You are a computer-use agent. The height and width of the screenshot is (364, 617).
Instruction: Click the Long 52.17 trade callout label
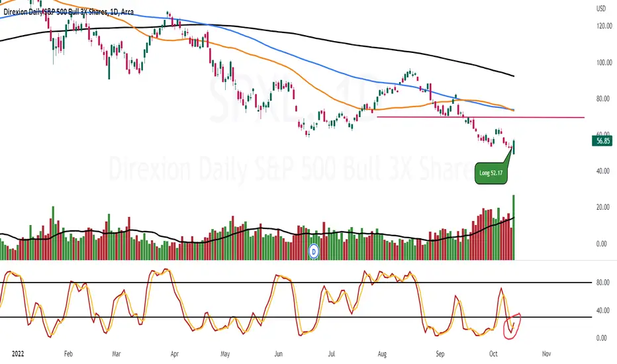coord(491,173)
